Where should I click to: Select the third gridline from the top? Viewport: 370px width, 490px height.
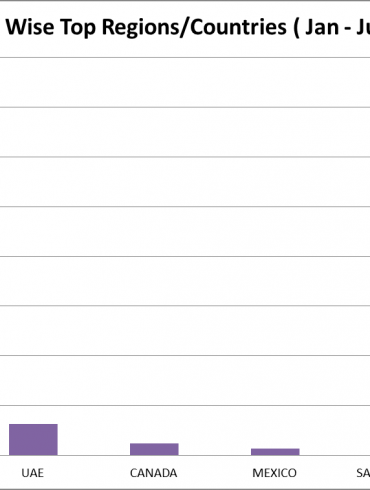(x=185, y=157)
